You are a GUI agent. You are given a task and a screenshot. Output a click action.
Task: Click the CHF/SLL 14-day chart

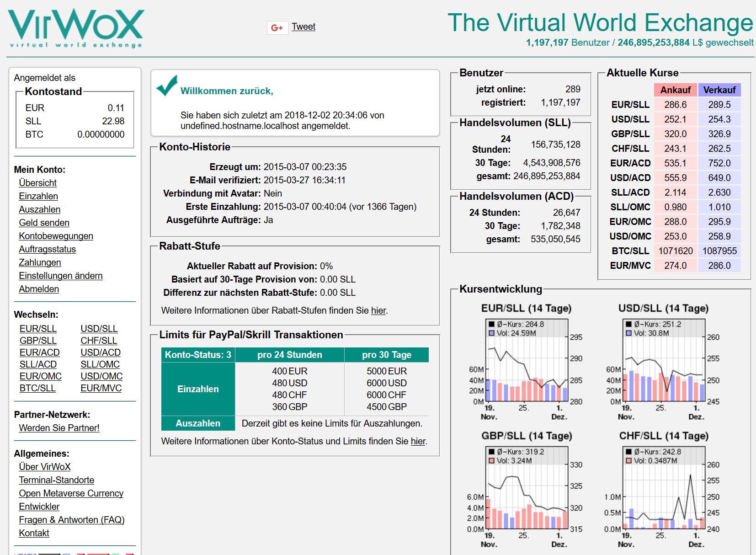663,489
